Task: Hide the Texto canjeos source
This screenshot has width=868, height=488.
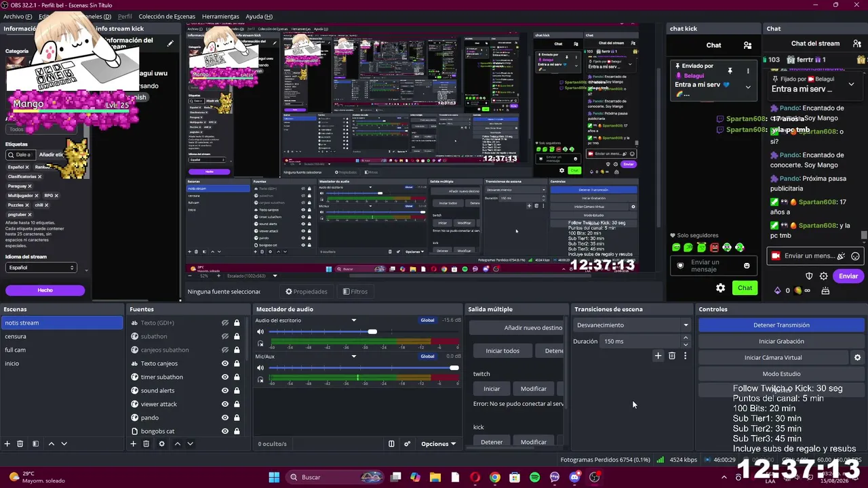Action: coord(225,363)
